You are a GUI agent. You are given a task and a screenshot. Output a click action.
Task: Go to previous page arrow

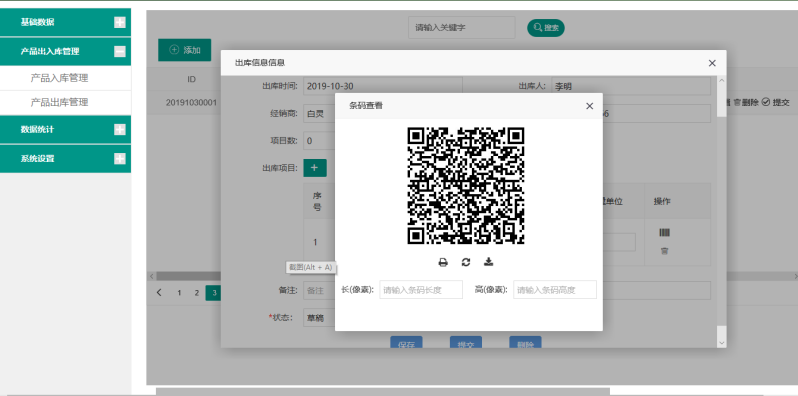[159, 293]
